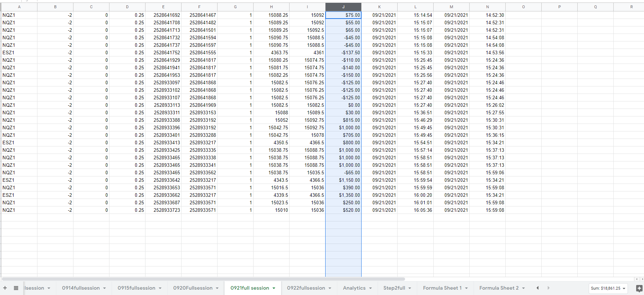Open dropdown arrow on 0914fullsession tab
Image resolution: width=644 pixels, height=295 pixels.
pyautogui.click(x=104, y=288)
